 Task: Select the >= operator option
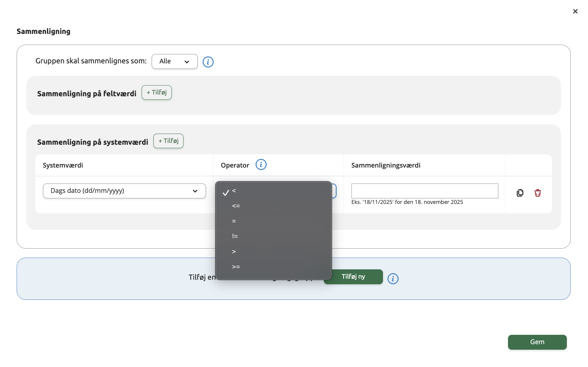[x=274, y=267]
